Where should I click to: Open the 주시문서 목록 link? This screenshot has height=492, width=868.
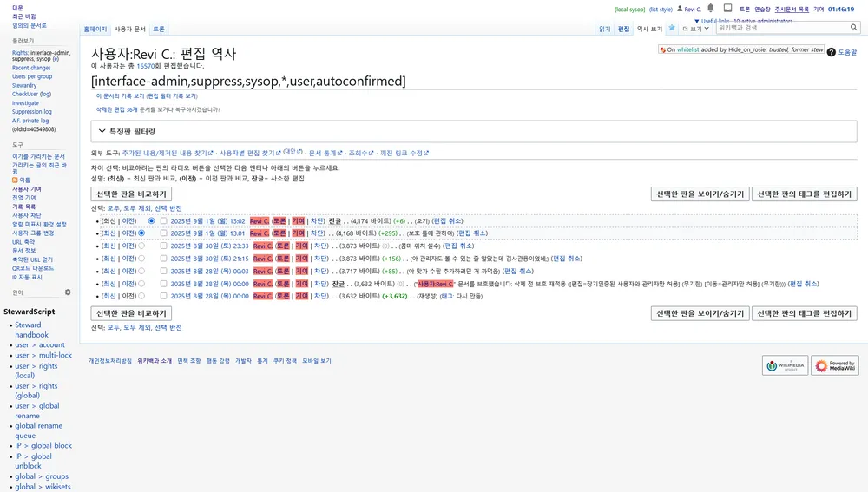pyautogui.click(x=792, y=9)
